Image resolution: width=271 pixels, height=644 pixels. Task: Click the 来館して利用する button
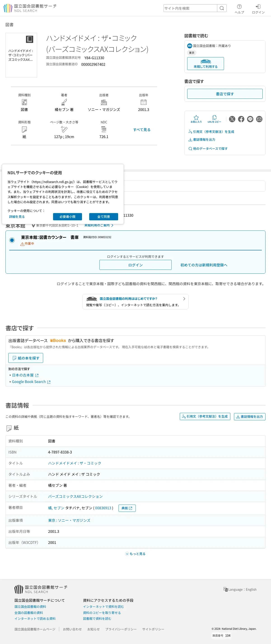pos(206,63)
